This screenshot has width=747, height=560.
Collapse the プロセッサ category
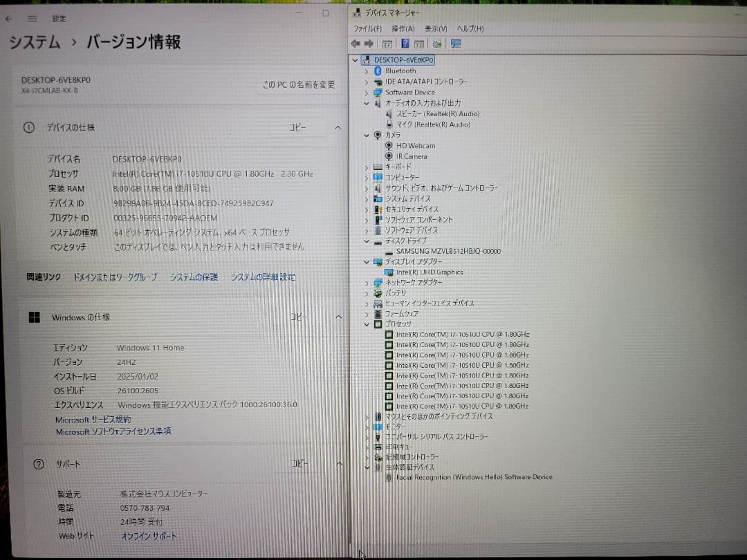[369, 324]
